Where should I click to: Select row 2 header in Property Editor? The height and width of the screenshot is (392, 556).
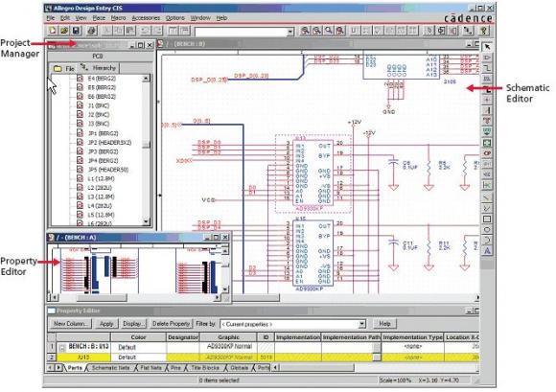point(52,357)
